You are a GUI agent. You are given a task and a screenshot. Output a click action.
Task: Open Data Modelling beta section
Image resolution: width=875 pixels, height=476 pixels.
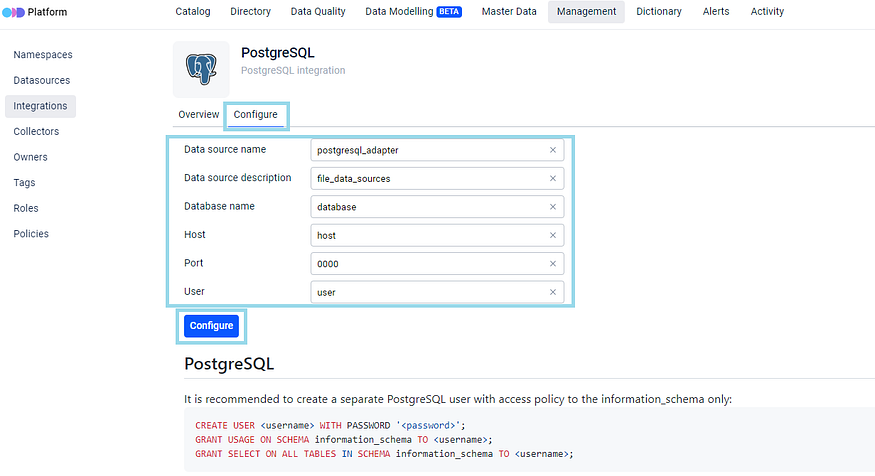coord(413,12)
